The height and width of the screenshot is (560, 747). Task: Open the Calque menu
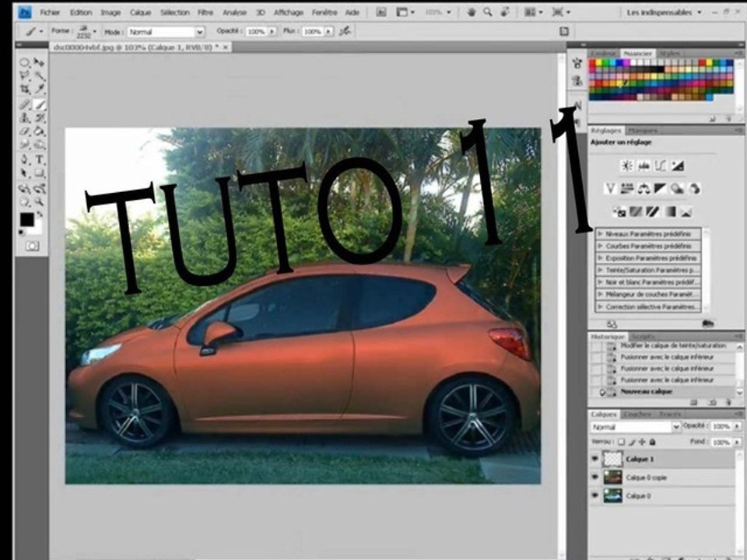coord(140,12)
